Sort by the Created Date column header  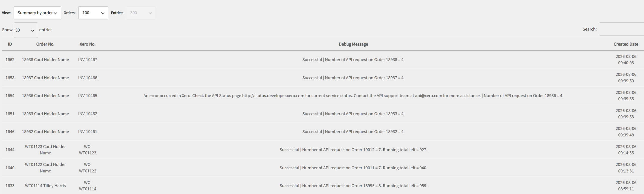pos(626,44)
